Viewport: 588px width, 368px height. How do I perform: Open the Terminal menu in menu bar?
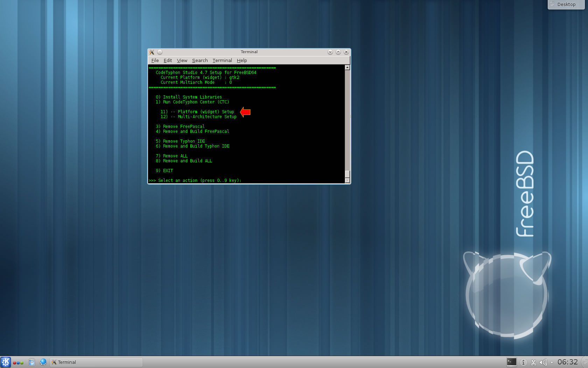coord(222,60)
